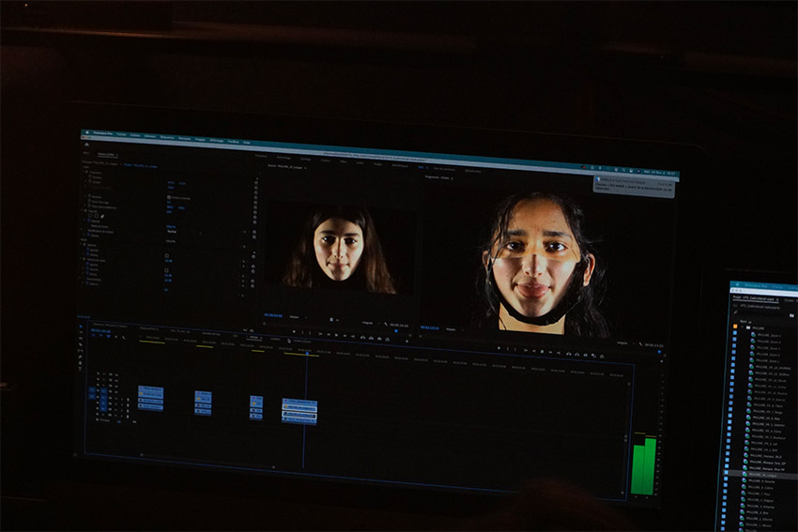Step back one frame in Program monitor
The width and height of the screenshot is (798, 532).
click(x=534, y=351)
